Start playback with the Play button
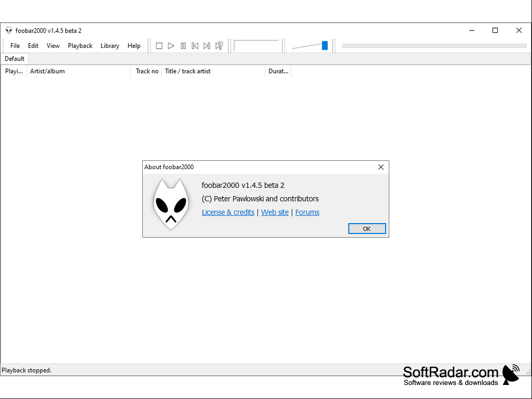The height and width of the screenshot is (399, 532). [171, 46]
